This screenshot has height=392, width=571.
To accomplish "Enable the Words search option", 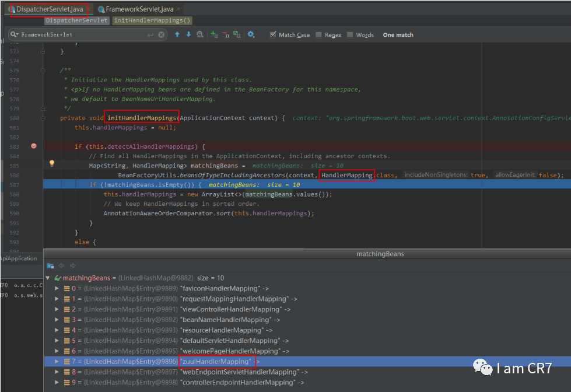I will coord(350,34).
